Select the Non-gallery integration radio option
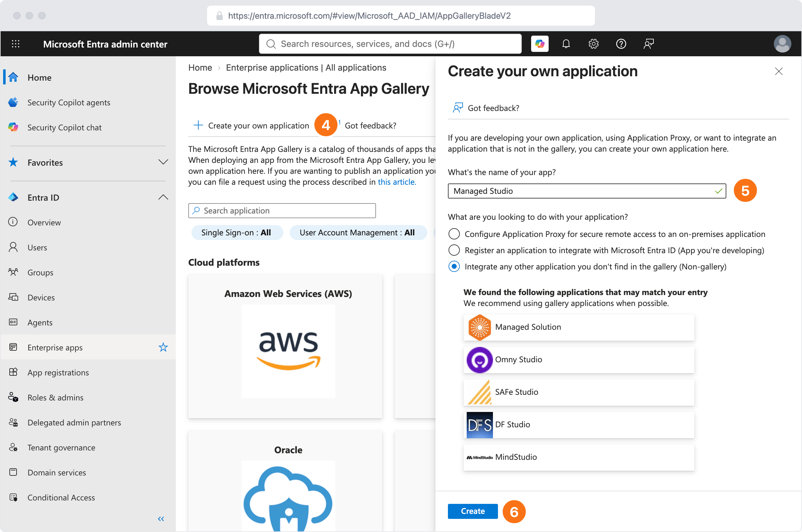Image resolution: width=802 pixels, height=532 pixels. pyautogui.click(x=454, y=266)
